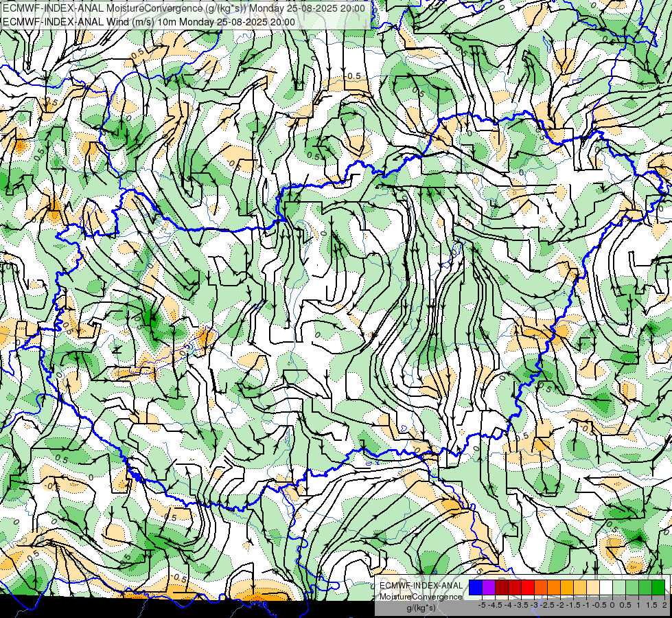
Task: Click the -2.5 legend tick value
Action: 547,605
